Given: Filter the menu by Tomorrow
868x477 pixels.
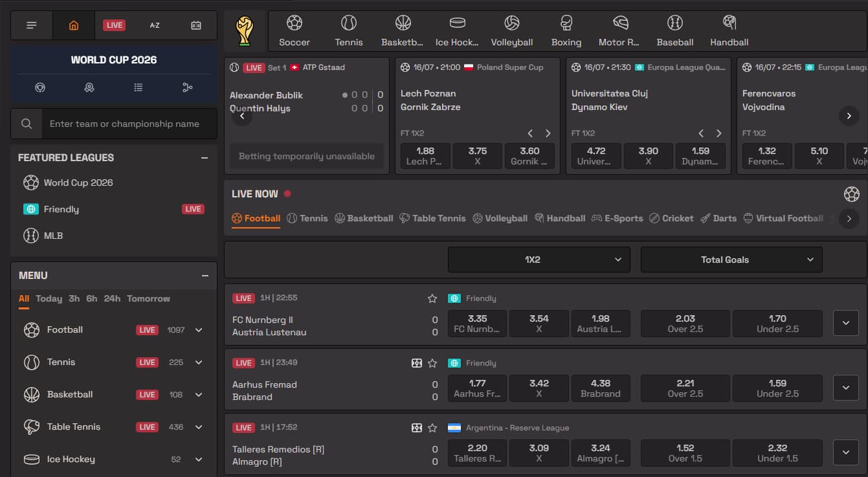Looking at the screenshot, I should coord(148,298).
